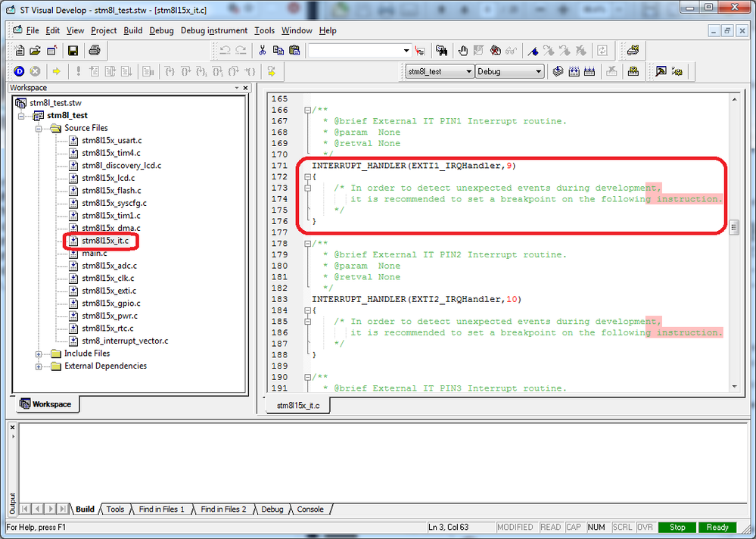Compile the file with the Compile icon

pos(558,71)
